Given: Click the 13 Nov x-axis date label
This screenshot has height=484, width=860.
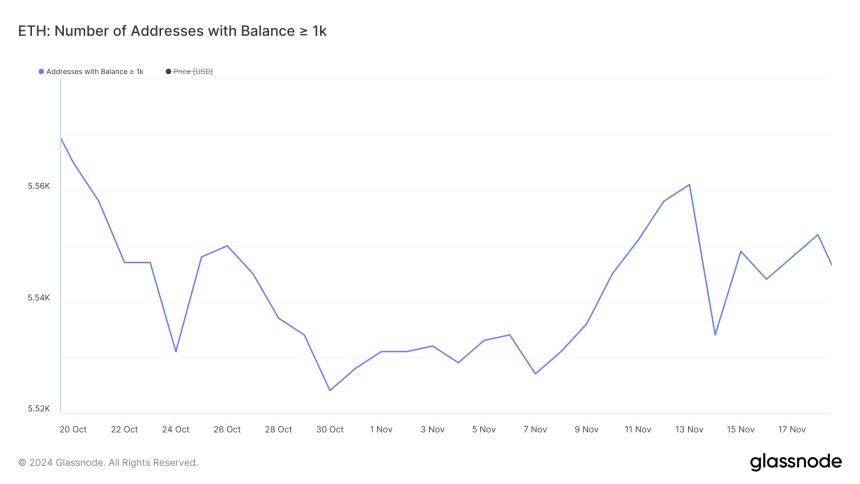Looking at the screenshot, I should [689, 429].
